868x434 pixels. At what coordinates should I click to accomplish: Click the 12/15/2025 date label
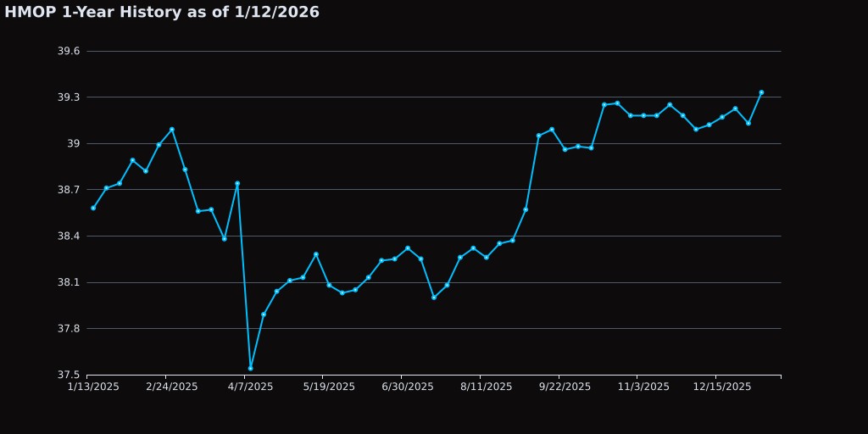[x=722, y=387]
